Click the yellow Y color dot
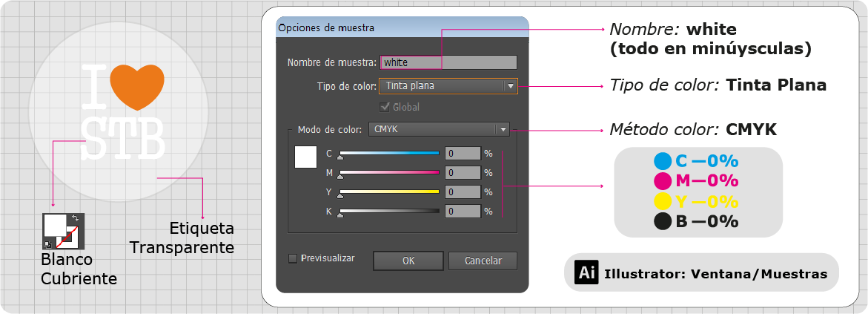The width and height of the screenshot is (868, 314). [663, 201]
